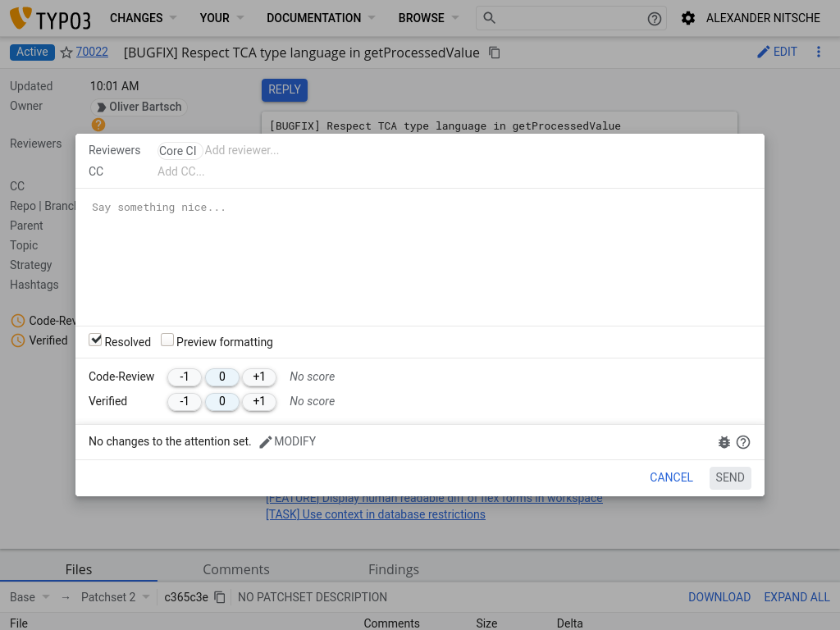
Task: Copy commit hash c365c3e
Action: coord(220,597)
